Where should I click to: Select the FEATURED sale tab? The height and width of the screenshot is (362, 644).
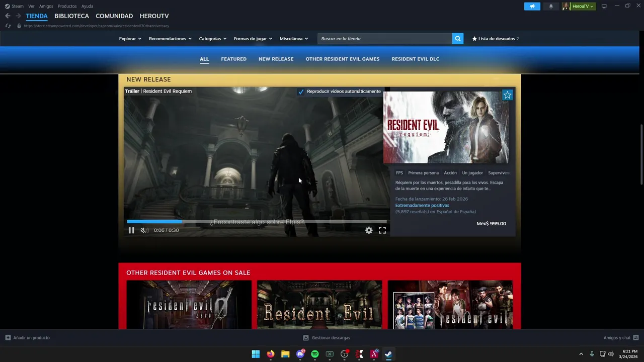click(x=234, y=59)
